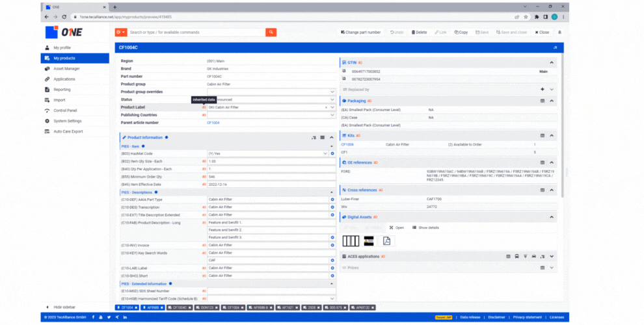
Task: Click the Change part number button
Action: (x=360, y=32)
